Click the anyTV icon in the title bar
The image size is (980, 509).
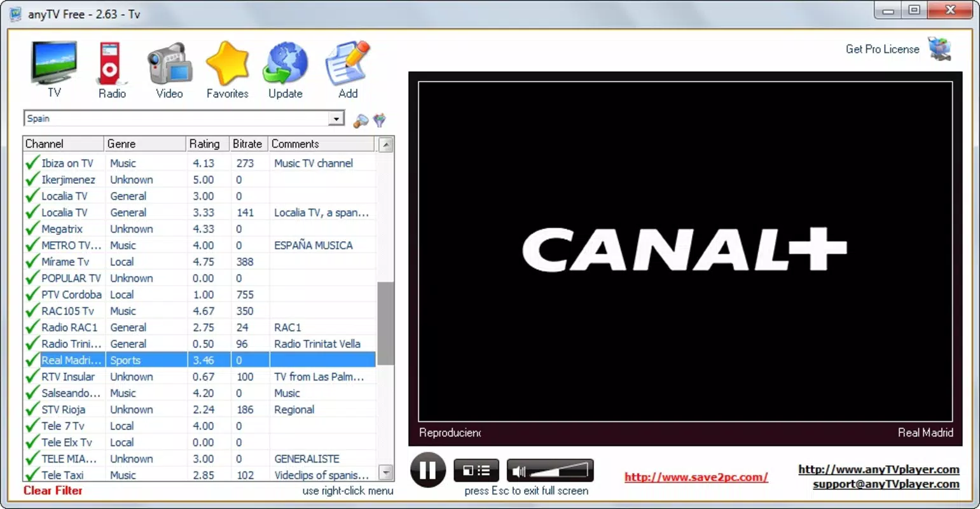(x=15, y=13)
